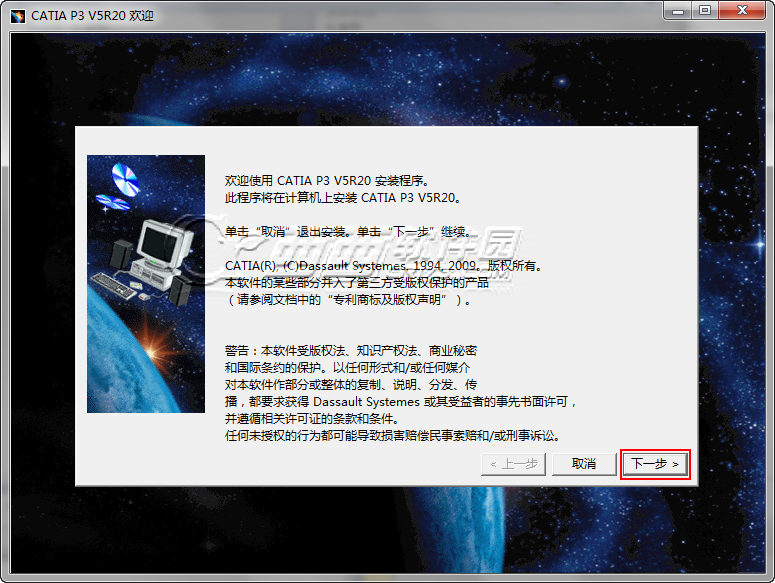
Task: Click the line 此程序将在计算机上安装 CATIA P3 V5R20
Action: point(343,198)
